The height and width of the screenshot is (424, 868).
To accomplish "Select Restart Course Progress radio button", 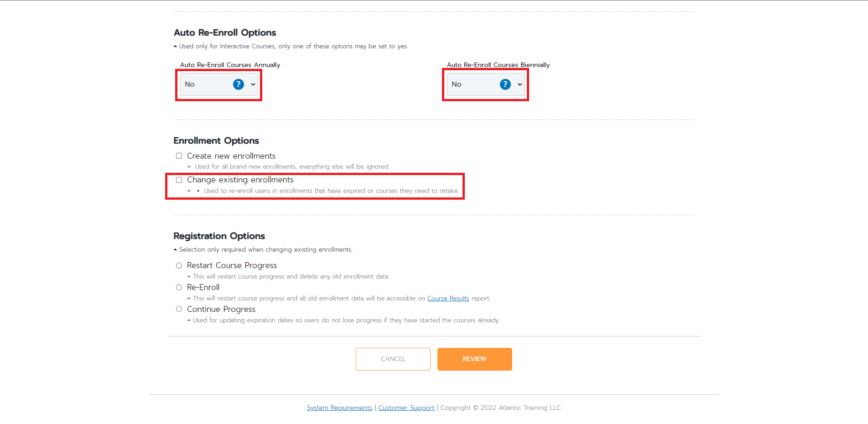I will [x=179, y=265].
